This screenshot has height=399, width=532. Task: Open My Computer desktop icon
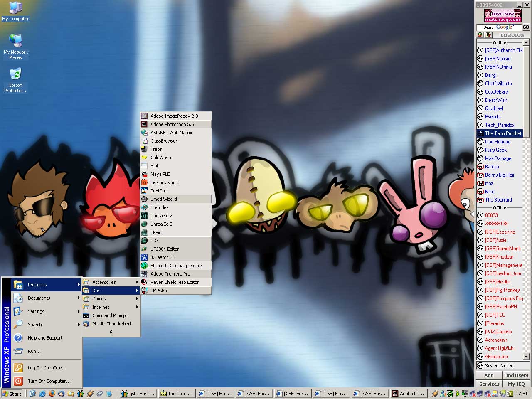pos(15,12)
